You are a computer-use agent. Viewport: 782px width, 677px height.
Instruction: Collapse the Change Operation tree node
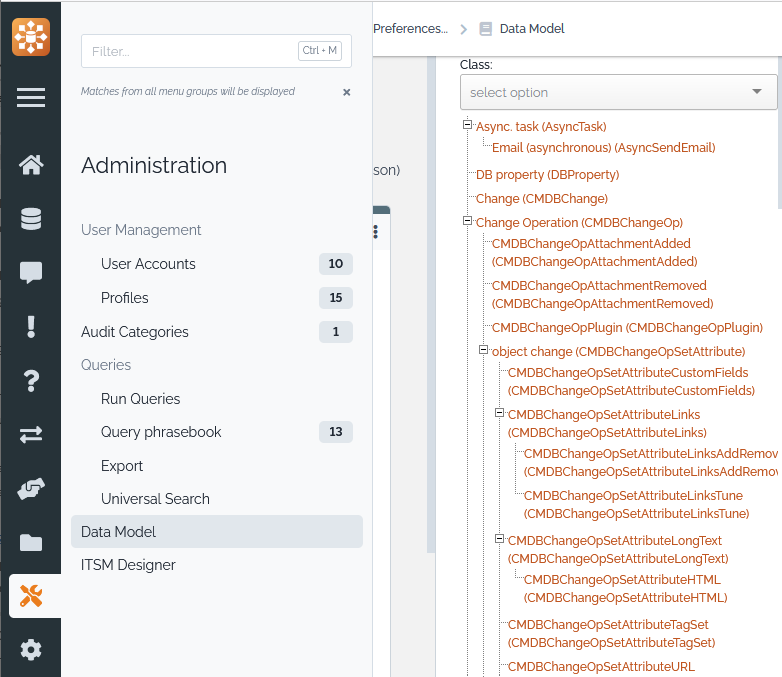(467, 221)
